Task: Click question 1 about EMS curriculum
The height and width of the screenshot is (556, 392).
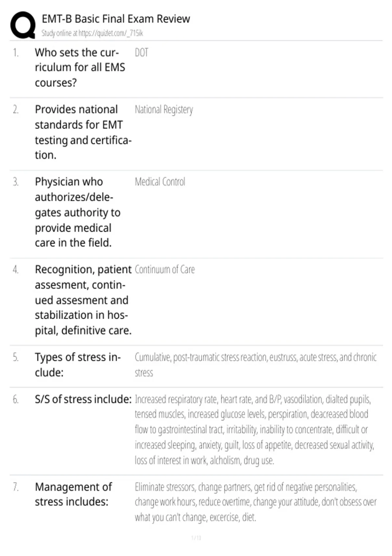Action: (x=80, y=67)
